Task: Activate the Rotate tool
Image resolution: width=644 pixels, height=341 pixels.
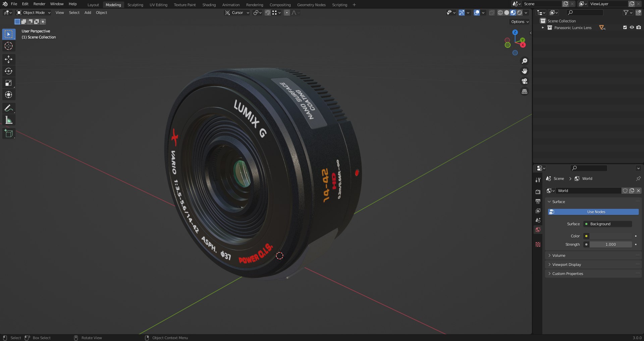Action: (9, 71)
